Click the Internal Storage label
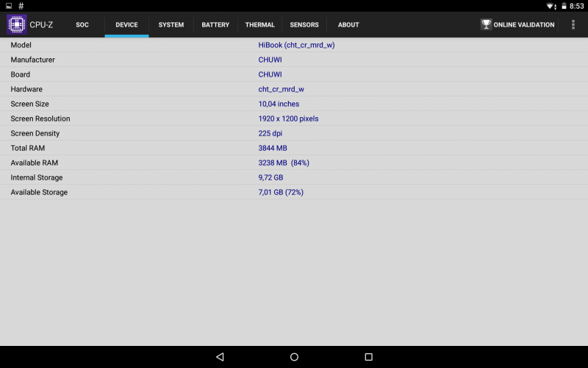The image size is (588, 368). point(36,177)
